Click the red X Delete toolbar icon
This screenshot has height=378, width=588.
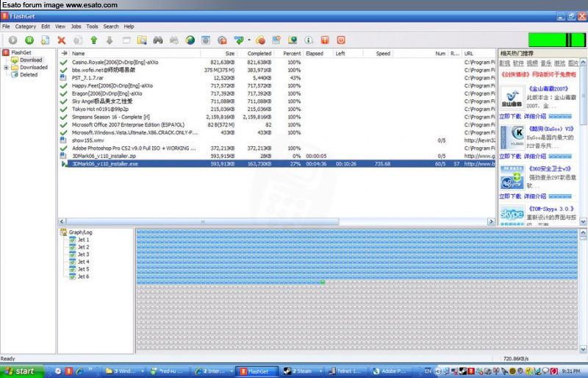(x=62, y=40)
